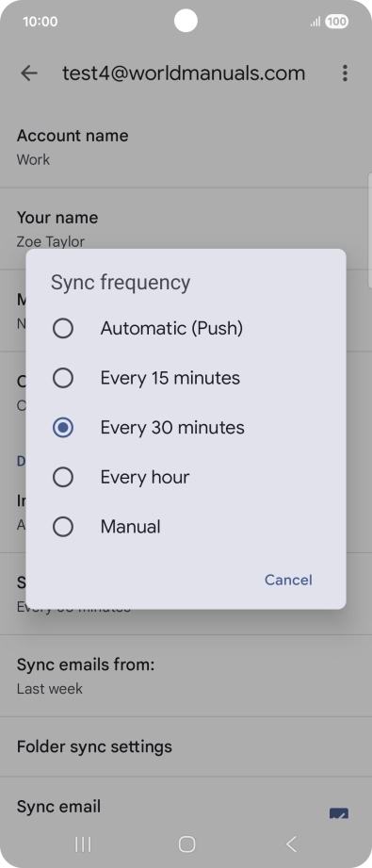
Task: Toggle the Sync email checkbox
Action: pos(339,812)
